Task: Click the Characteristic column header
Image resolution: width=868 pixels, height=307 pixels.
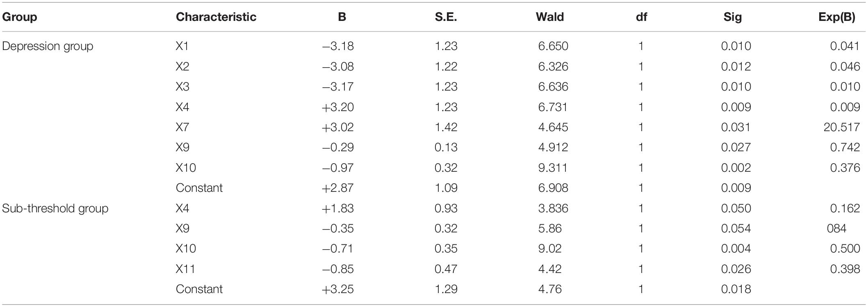Action: click(216, 17)
